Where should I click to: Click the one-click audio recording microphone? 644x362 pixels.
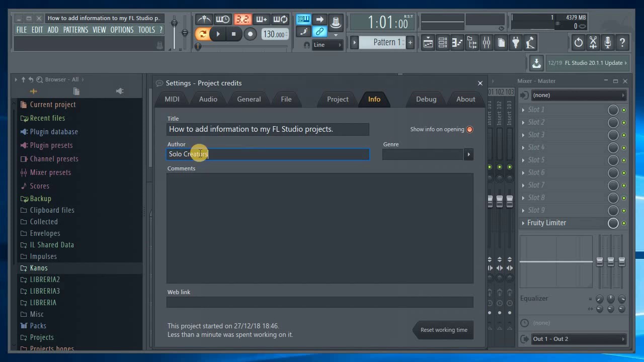tap(608, 43)
